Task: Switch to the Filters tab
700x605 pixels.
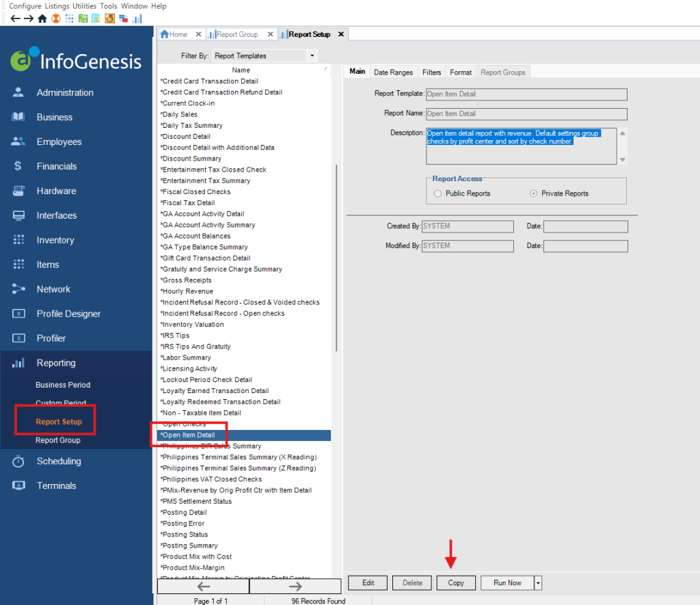Action: (432, 72)
